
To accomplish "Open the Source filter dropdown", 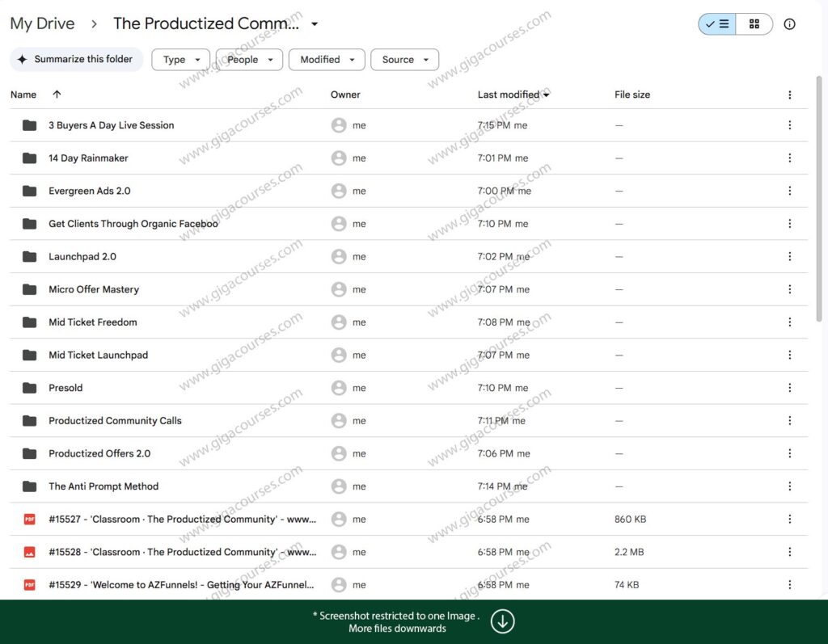I will [404, 59].
